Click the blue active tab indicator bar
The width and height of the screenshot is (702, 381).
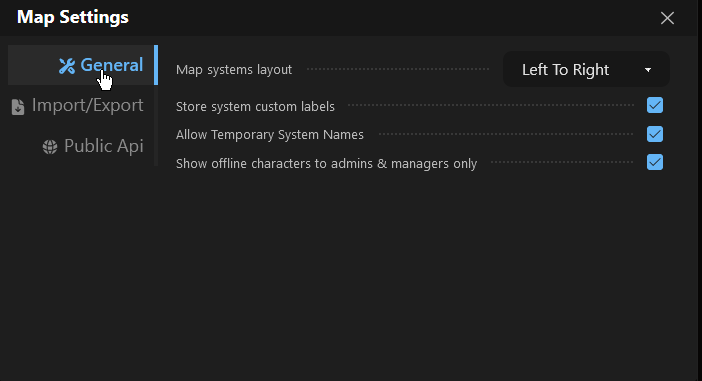click(x=156, y=65)
